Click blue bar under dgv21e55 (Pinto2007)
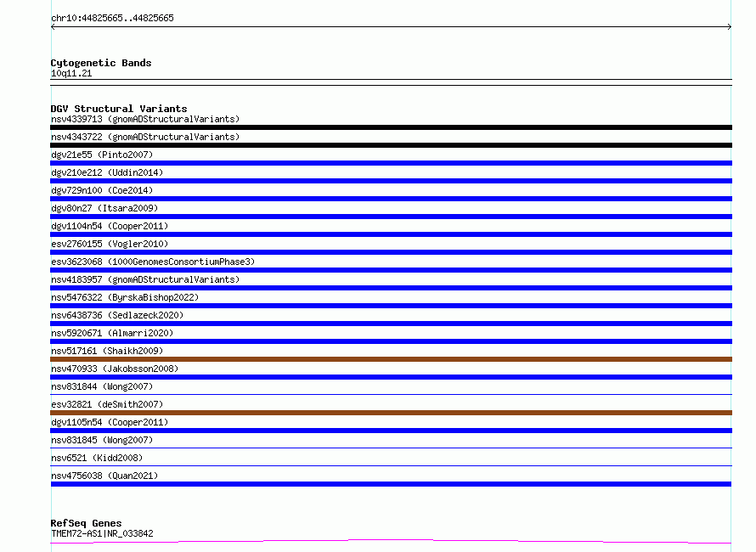756x552 pixels. [x=391, y=163]
